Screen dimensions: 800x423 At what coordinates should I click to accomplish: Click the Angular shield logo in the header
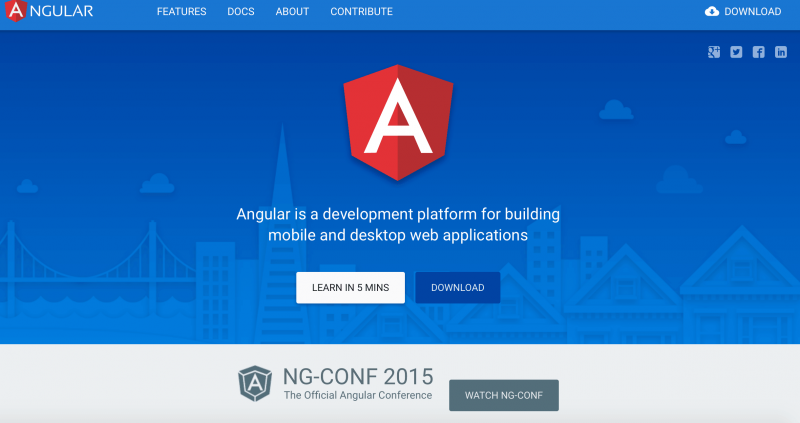click(16, 12)
